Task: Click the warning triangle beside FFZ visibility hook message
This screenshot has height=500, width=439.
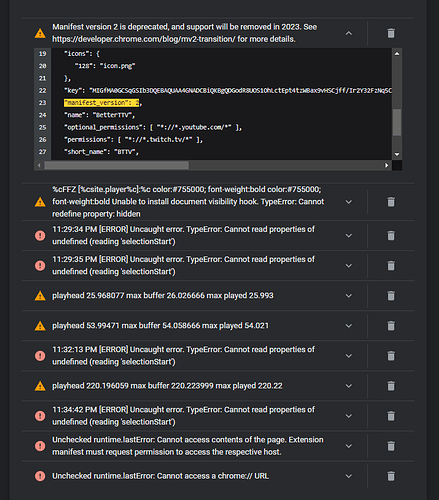Action: coord(40,202)
